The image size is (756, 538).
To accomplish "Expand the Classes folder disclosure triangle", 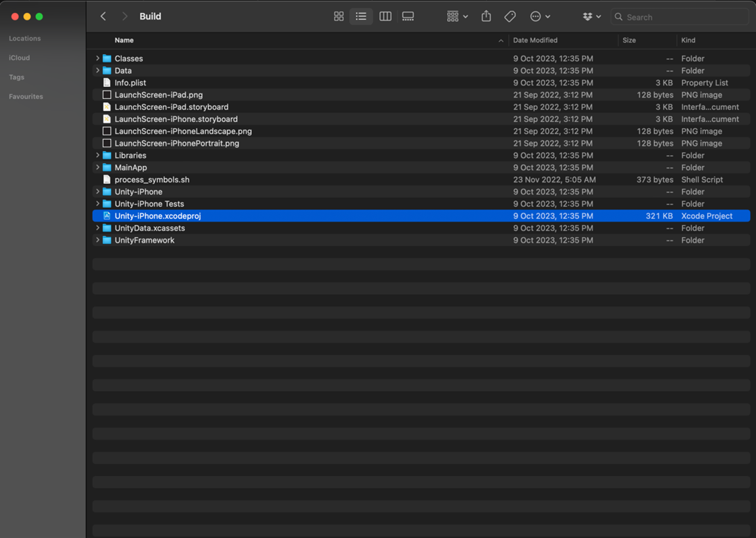I will (x=97, y=58).
